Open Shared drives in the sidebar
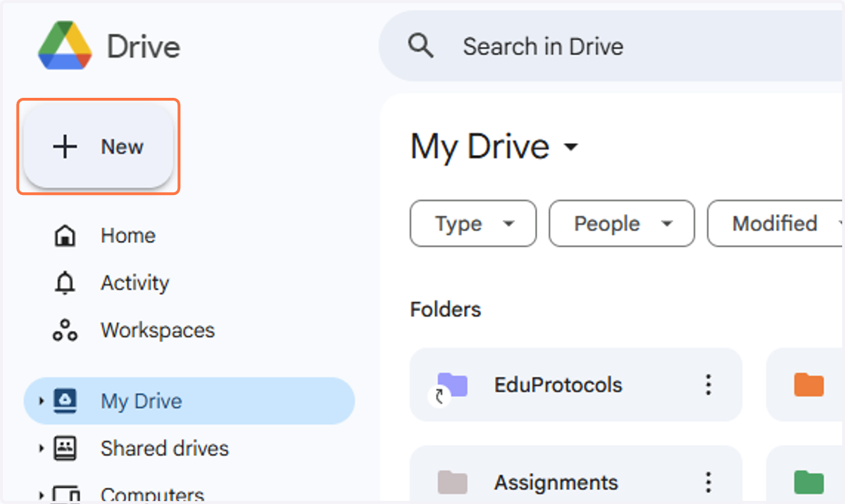 pyautogui.click(x=165, y=448)
